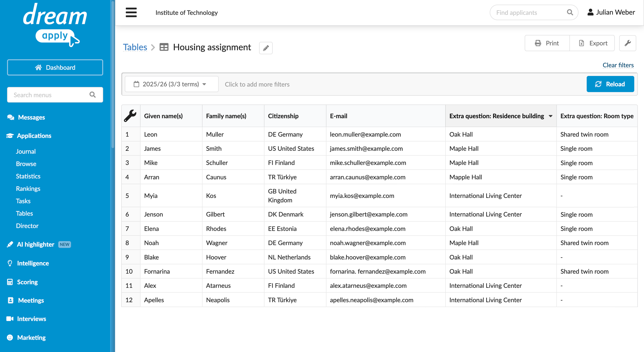Click the Myia given name cell

click(x=171, y=195)
